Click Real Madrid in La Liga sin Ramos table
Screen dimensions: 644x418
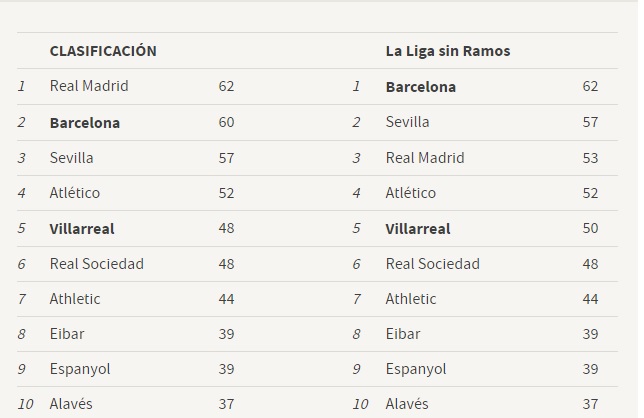click(425, 157)
